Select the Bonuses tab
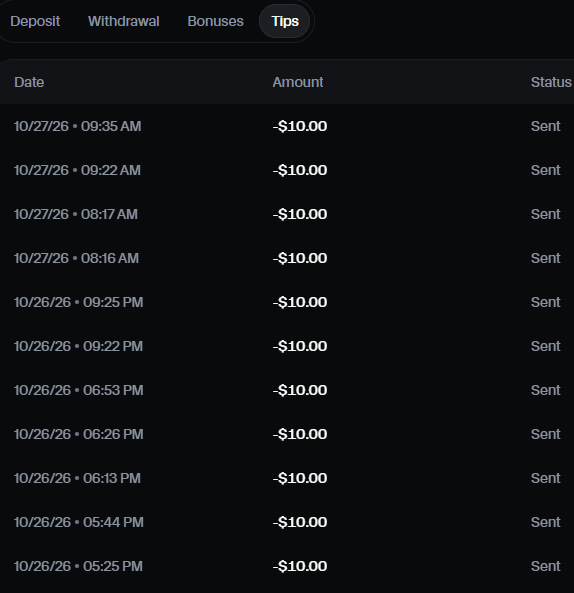Viewport: 574px width, 593px height. [216, 21]
